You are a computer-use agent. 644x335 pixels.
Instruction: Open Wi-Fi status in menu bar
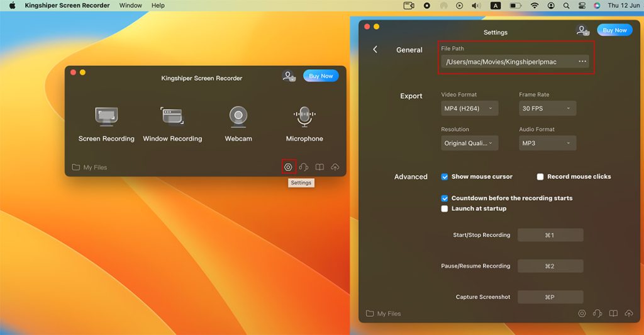535,5
